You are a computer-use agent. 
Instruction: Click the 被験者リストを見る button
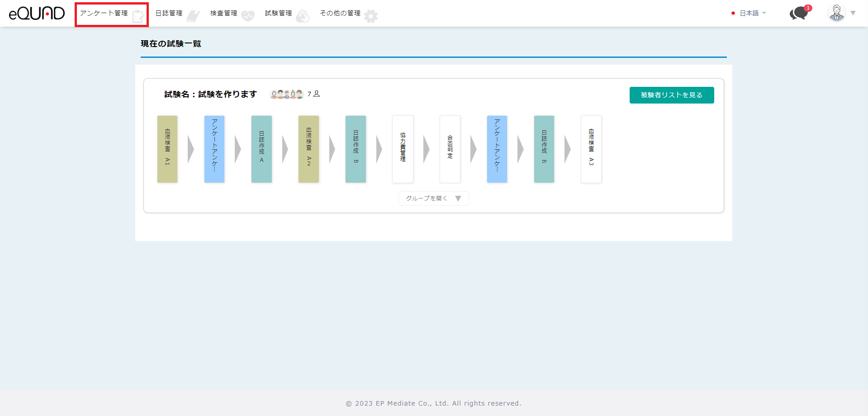[x=671, y=95]
